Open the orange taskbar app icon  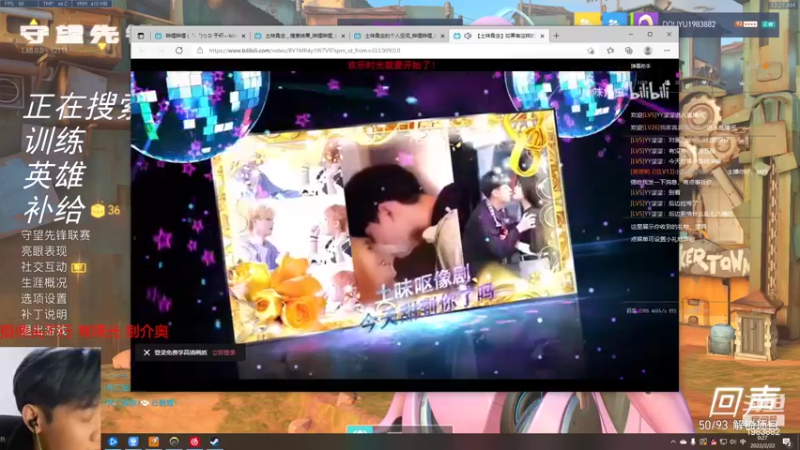(x=154, y=441)
